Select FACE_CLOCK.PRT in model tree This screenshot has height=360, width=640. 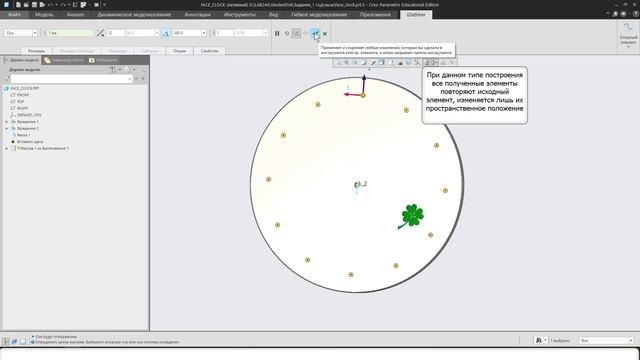pos(24,88)
